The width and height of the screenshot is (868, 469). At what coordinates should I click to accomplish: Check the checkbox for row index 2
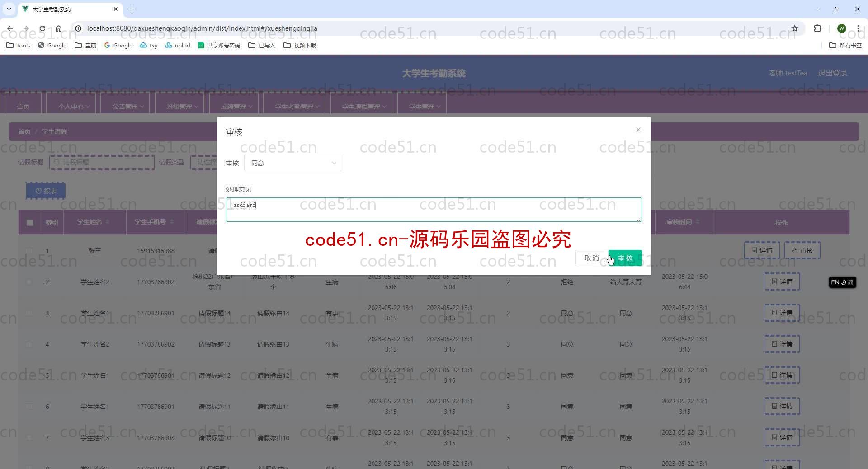pos(29,282)
